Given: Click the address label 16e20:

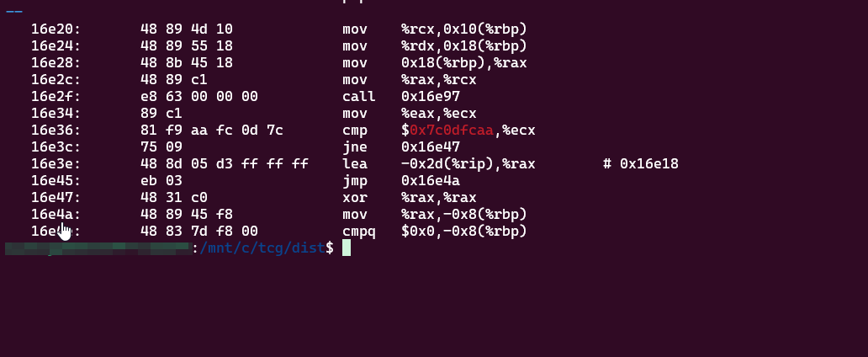Looking at the screenshot, I should (56, 29).
